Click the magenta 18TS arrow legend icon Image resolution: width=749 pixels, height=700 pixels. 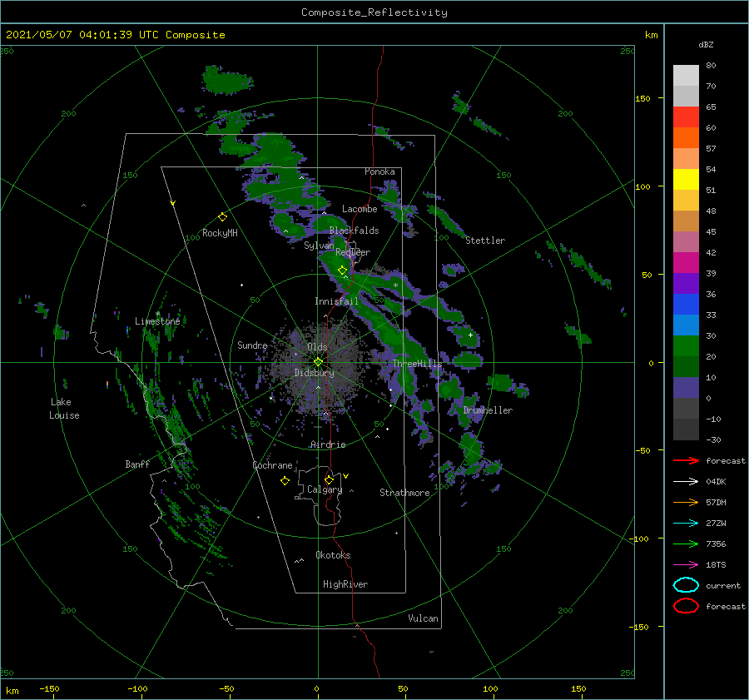pos(686,565)
